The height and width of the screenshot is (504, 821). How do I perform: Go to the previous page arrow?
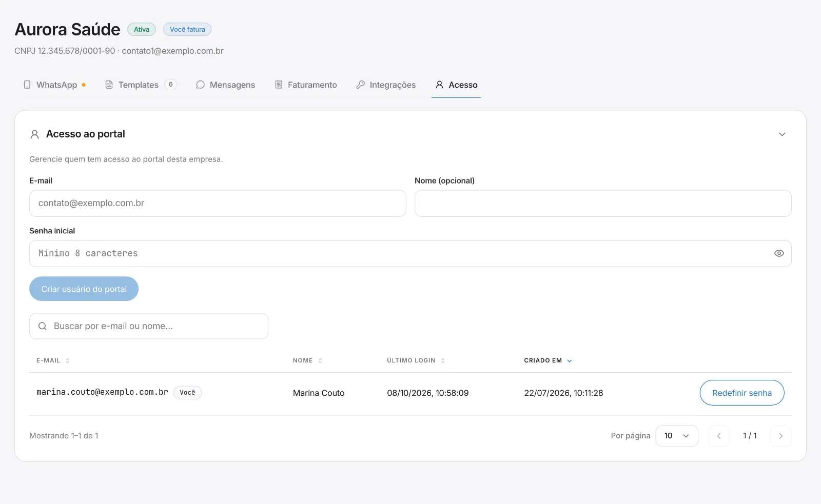tap(719, 436)
